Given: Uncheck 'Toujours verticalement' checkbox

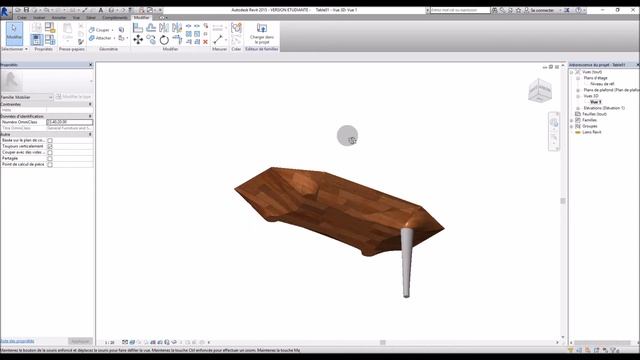Looking at the screenshot, I should [50, 146].
